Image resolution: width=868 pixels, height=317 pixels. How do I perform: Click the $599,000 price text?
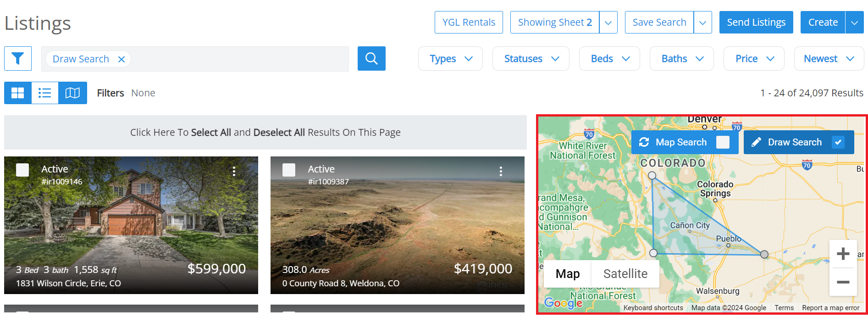pos(216,269)
